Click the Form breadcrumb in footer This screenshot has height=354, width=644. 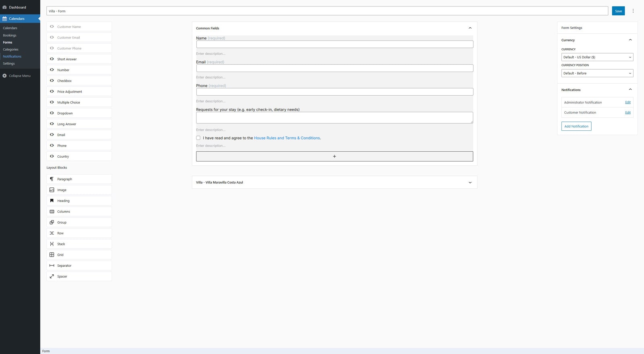46,351
